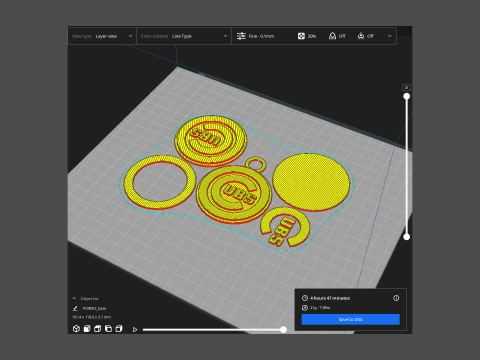The image size is (480, 360).
Task: Click the clock icon beside print time
Action: (305, 298)
